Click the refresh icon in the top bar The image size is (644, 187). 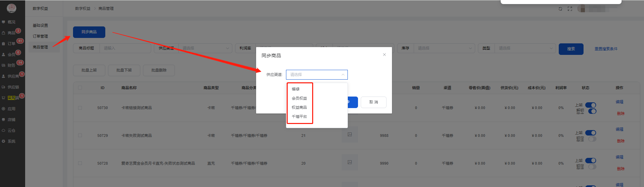tap(560, 9)
